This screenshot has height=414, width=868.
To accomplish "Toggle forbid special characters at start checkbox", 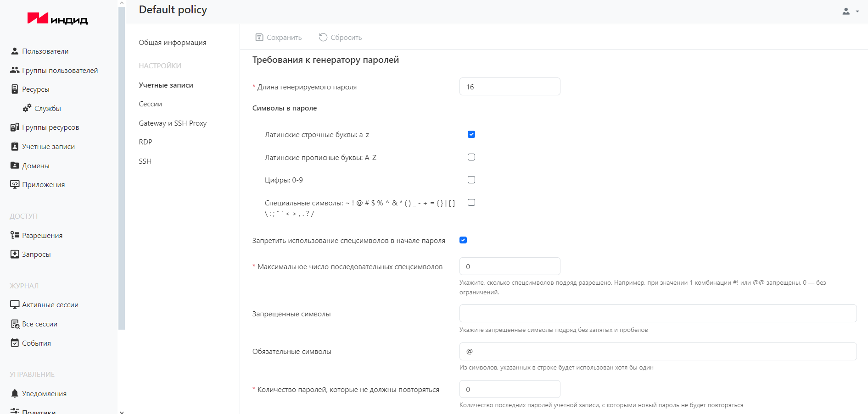I will tap(463, 240).
